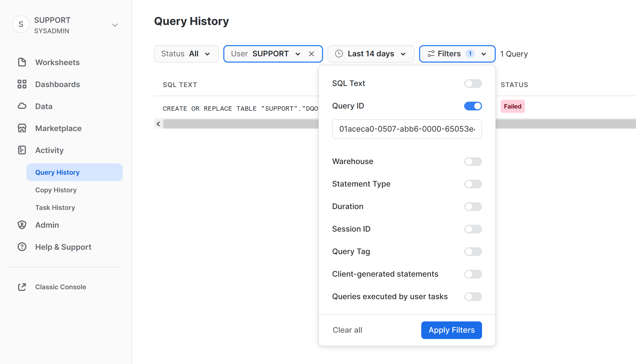Enable the SQL Text filter toggle
636x364 pixels.
click(473, 84)
